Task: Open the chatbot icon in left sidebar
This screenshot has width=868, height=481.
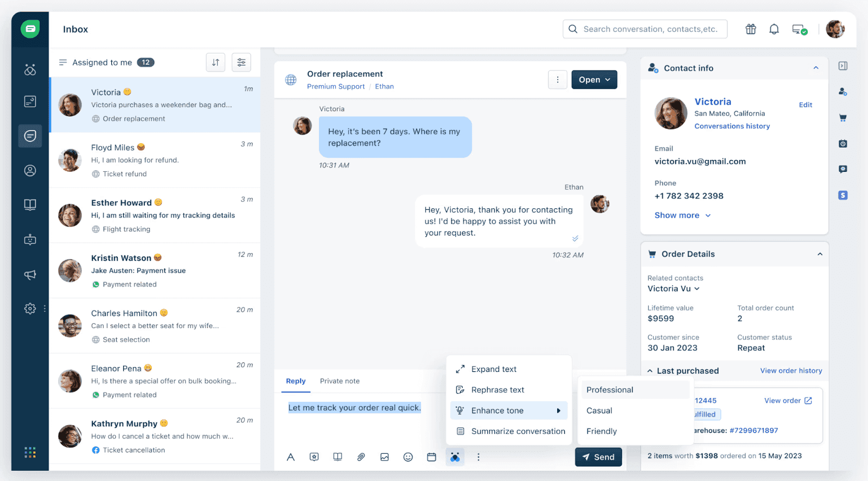Action: coord(30,239)
